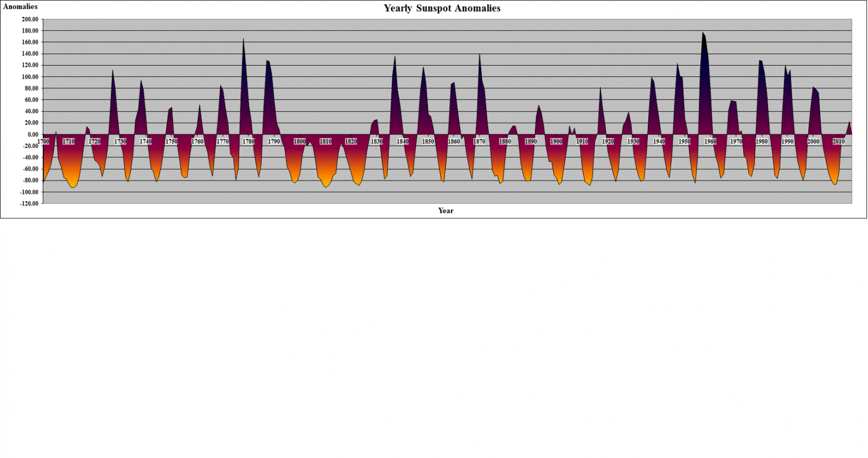Screen dimensions: 868x458
Task: Select the 1830 year label
Action: (x=376, y=141)
